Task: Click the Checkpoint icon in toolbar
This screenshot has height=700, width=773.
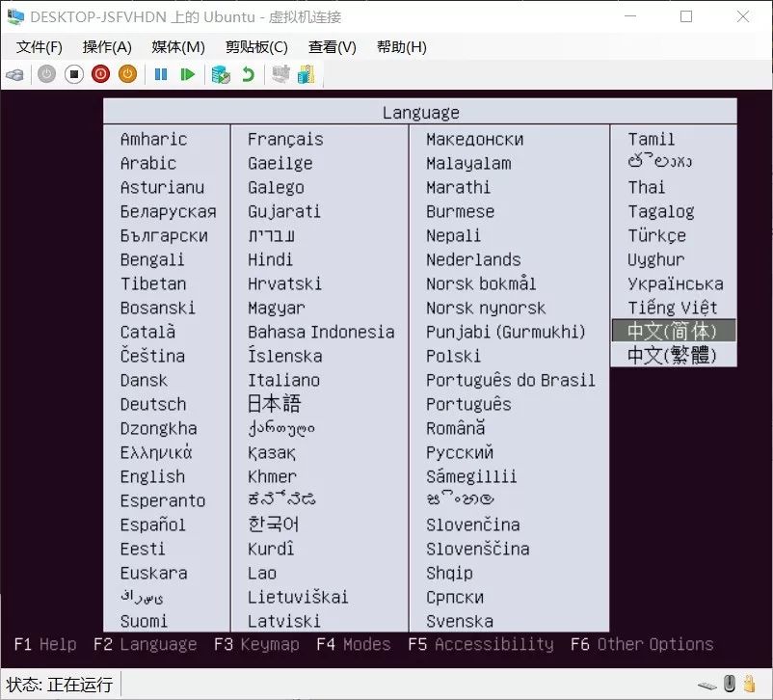Action: tap(221, 75)
